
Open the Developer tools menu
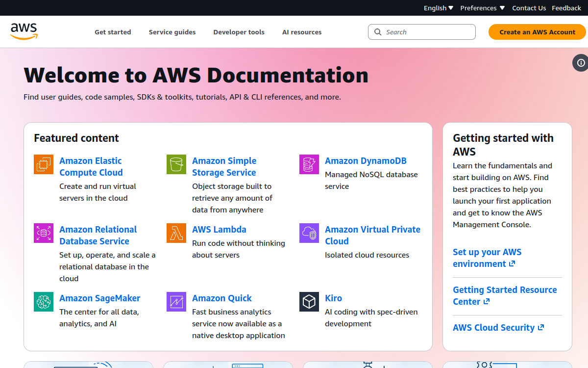[239, 32]
